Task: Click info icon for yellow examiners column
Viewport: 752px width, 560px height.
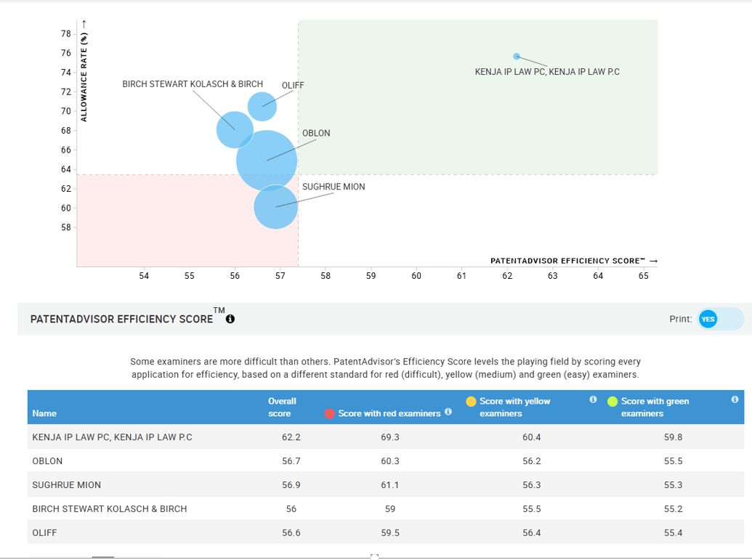Action: coord(593,400)
